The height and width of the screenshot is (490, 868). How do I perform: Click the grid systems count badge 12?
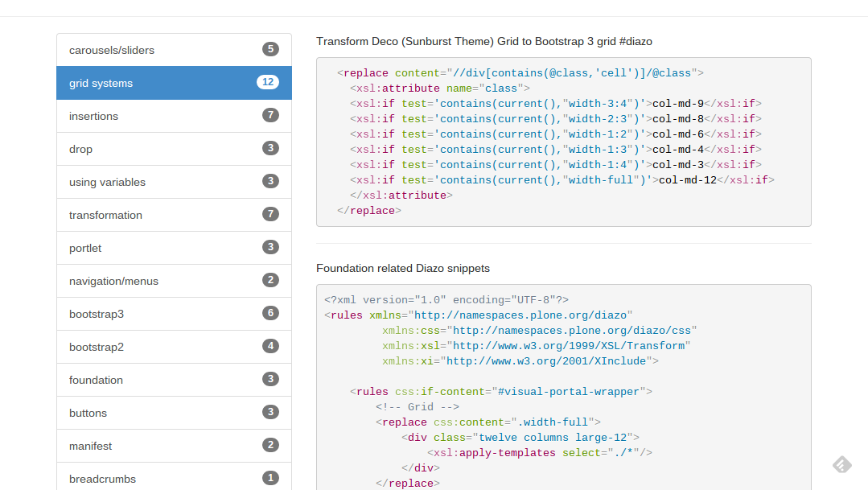[268, 82]
